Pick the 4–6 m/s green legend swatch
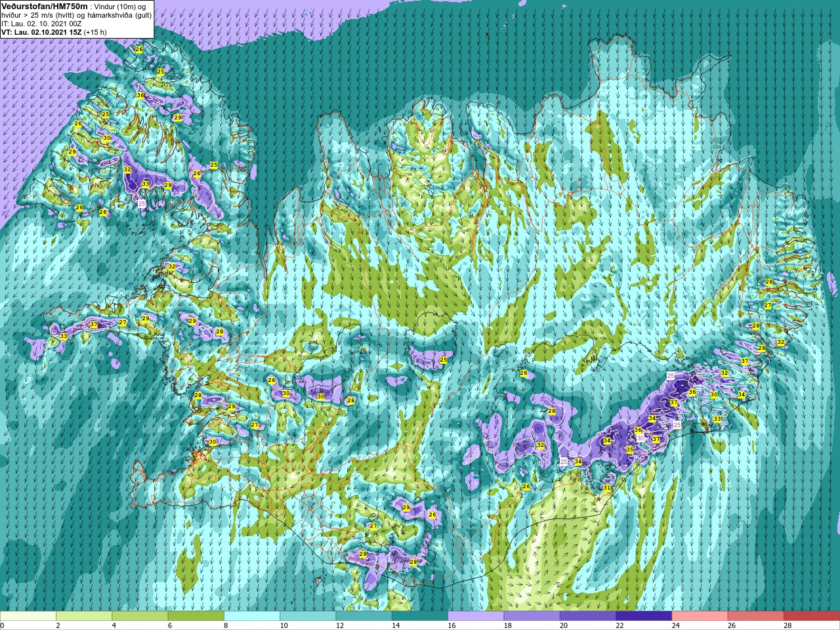Viewport: 840px width, 630px height. pyautogui.click(x=140, y=616)
